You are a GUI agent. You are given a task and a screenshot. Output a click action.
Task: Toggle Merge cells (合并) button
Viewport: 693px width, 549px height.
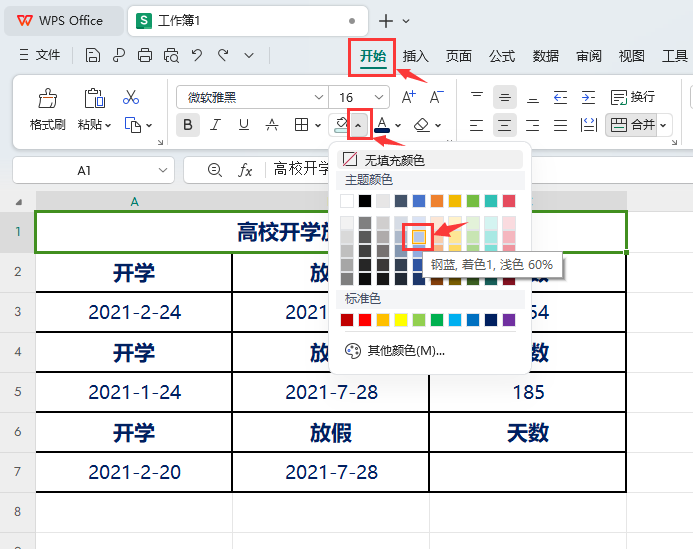click(x=632, y=125)
